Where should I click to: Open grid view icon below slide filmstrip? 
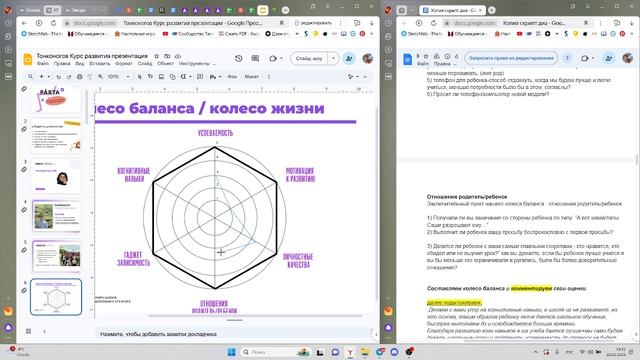[x=29, y=331]
